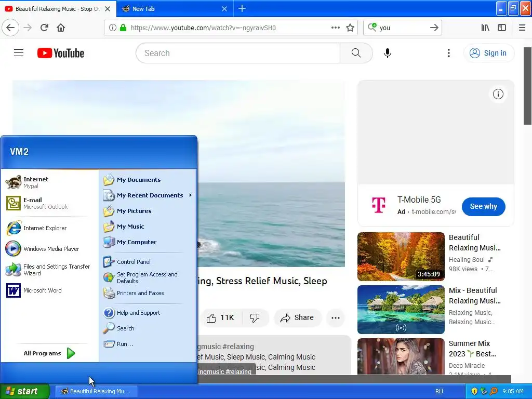Viewport: 532px width, 399px height.
Task: Switch to the New Tab tab
Action: click(175, 9)
